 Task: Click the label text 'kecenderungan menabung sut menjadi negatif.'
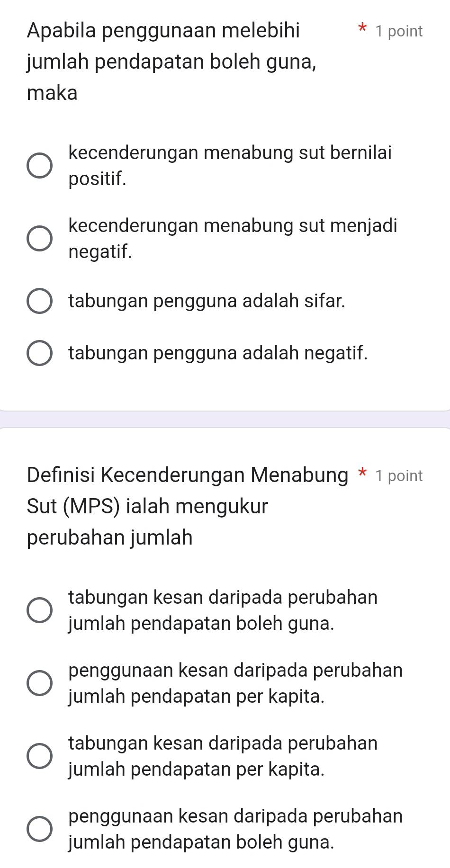[x=233, y=239]
